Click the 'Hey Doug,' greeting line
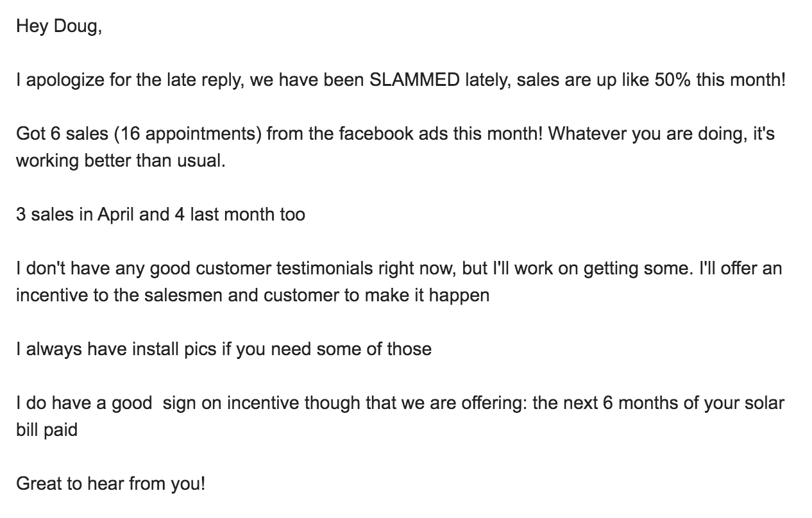The width and height of the screenshot is (812, 518). click(x=59, y=28)
